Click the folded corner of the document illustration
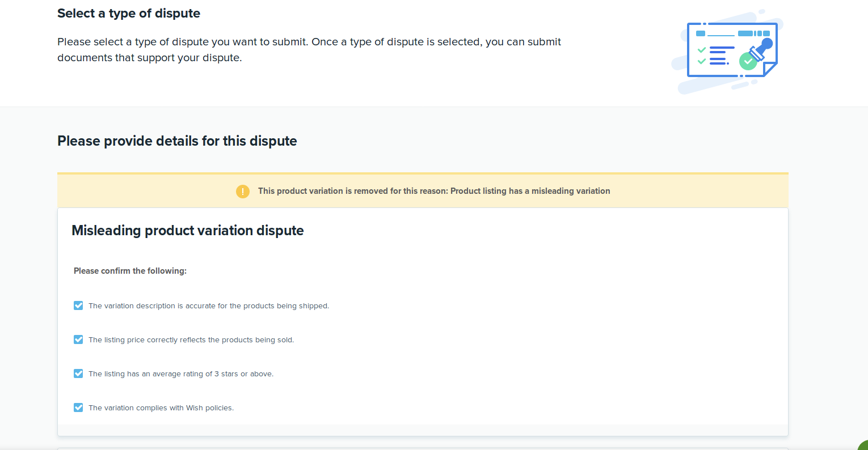The image size is (868, 450). [x=769, y=69]
